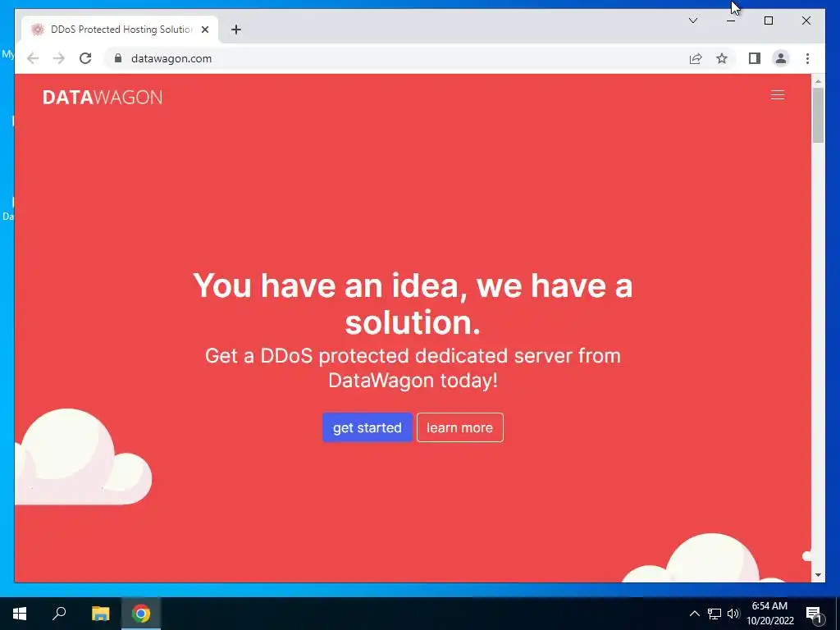Bookmark this tab with the star

pos(722,58)
